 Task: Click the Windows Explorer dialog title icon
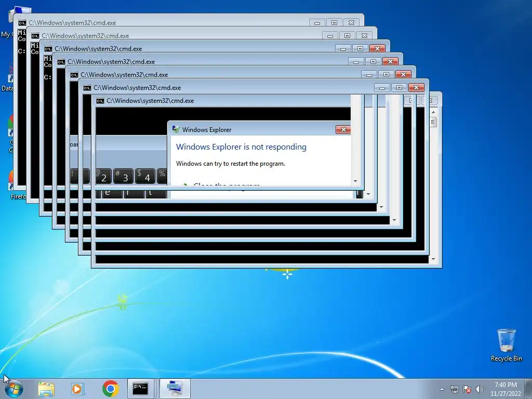coord(176,129)
